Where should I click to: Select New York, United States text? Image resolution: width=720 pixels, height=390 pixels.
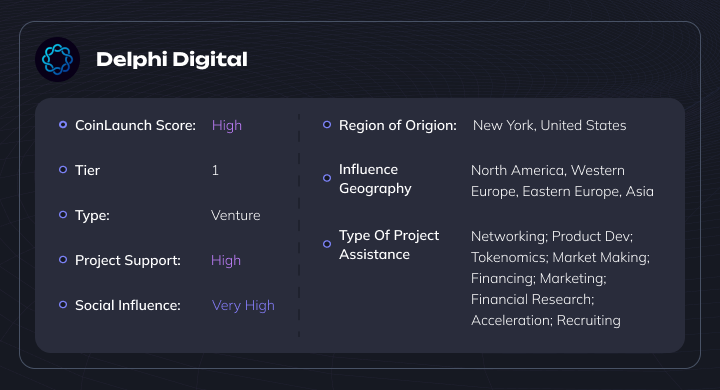click(x=550, y=125)
